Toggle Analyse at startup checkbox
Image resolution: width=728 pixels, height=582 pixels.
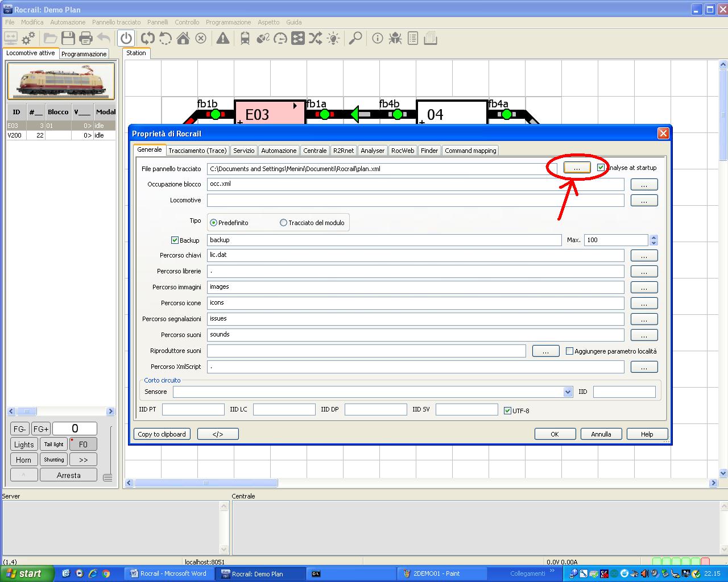pyautogui.click(x=601, y=168)
